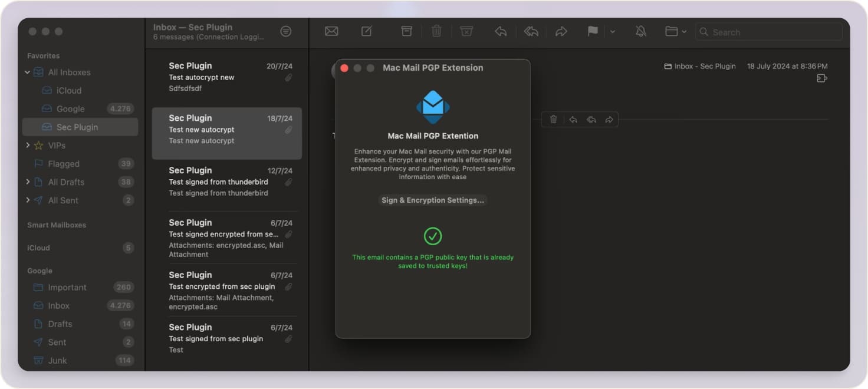Click inside the Search field
868x389 pixels.
click(767, 32)
